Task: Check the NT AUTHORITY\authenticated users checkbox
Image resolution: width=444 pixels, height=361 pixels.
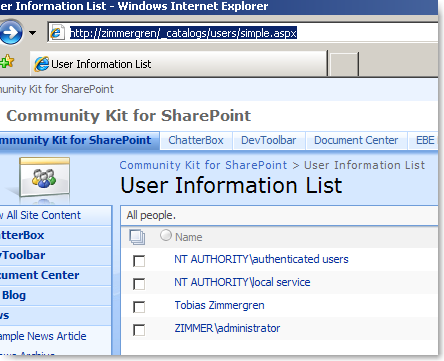Action: tap(139, 261)
